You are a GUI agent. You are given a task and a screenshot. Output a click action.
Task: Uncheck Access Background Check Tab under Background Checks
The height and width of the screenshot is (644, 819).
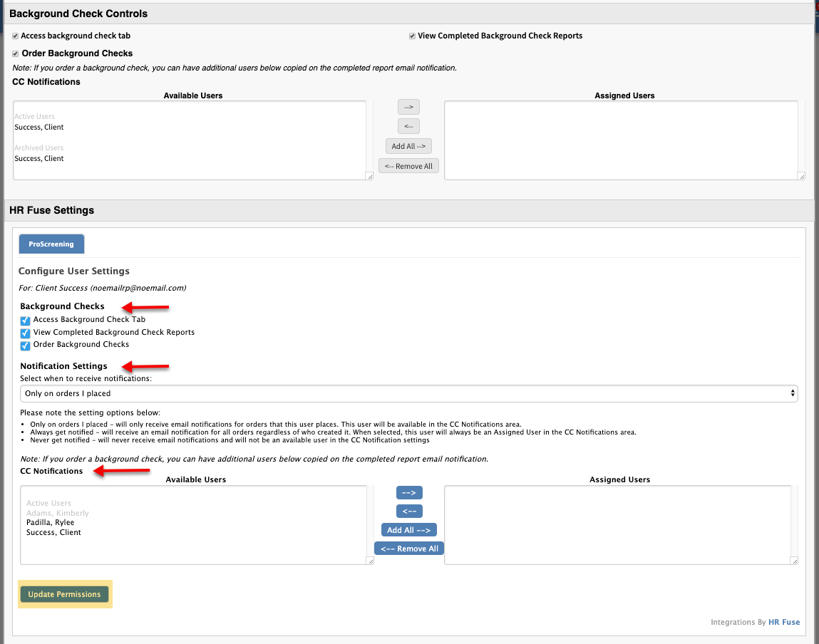pyautogui.click(x=25, y=319)
